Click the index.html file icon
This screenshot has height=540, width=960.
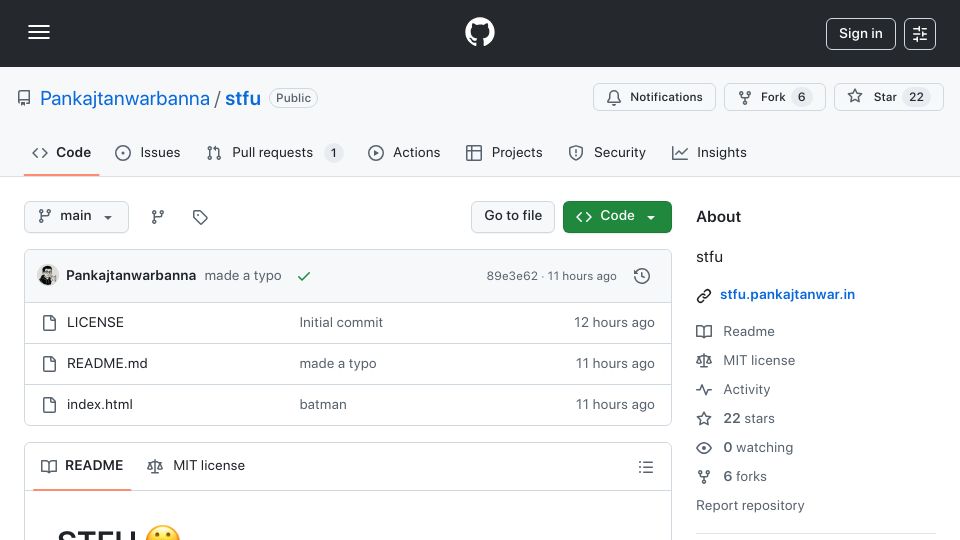[x=50, y=405]
